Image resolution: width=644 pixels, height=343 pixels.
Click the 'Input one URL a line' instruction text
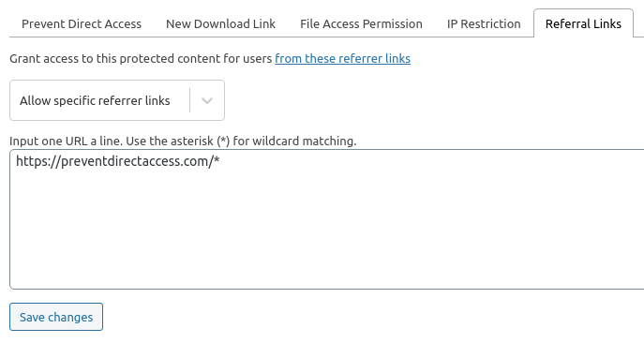[x=66, y=141]
